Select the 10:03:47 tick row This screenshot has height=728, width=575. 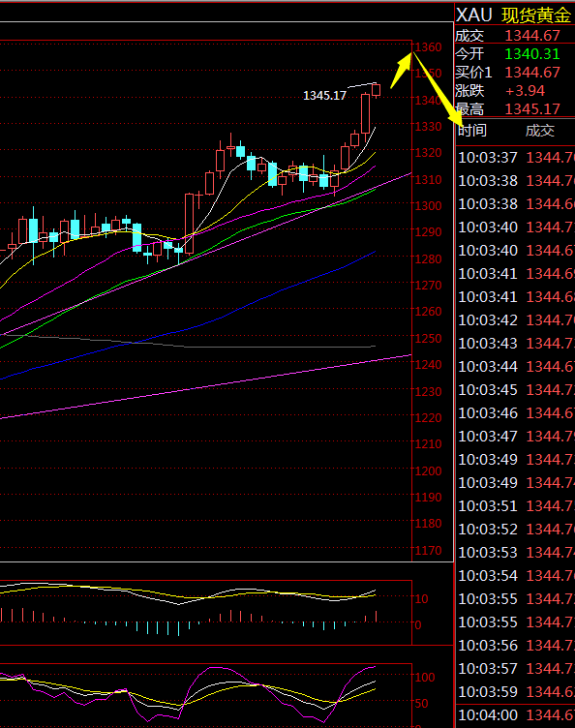[516, 436]
